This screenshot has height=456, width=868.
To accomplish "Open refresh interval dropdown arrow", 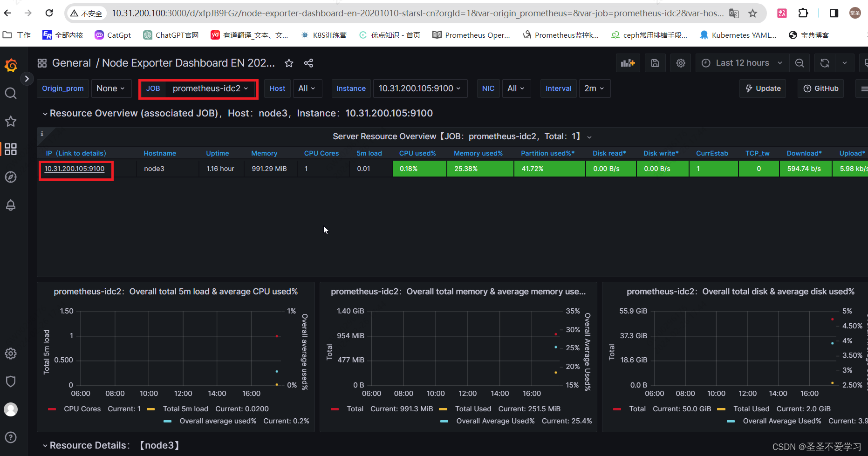I will 845,63.
